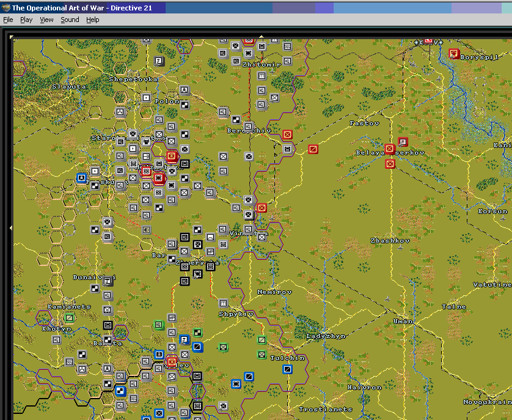Click the Vatutine town label
The height and width of the screenshot is (420, 512).
coord(492,285)
